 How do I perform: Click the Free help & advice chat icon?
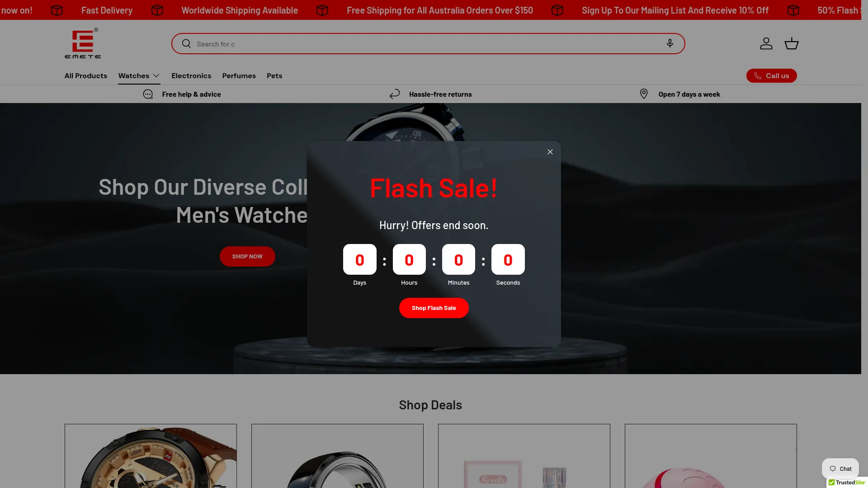pos(148,94)
